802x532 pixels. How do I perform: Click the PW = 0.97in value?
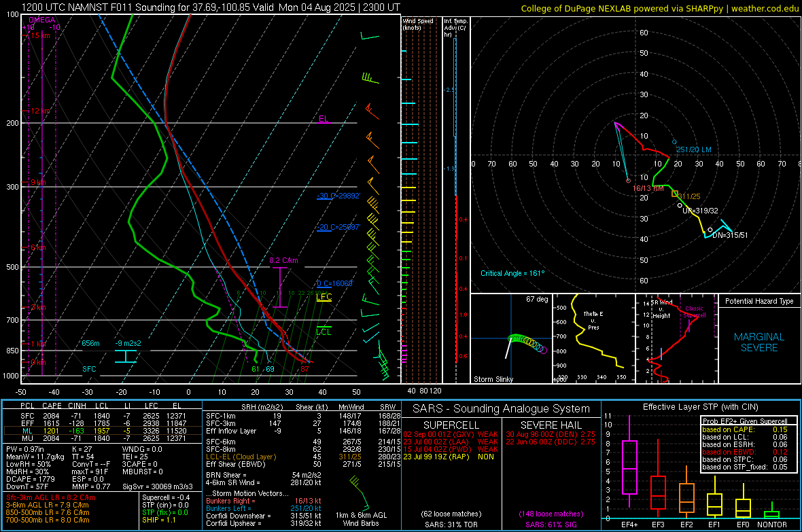25,449
